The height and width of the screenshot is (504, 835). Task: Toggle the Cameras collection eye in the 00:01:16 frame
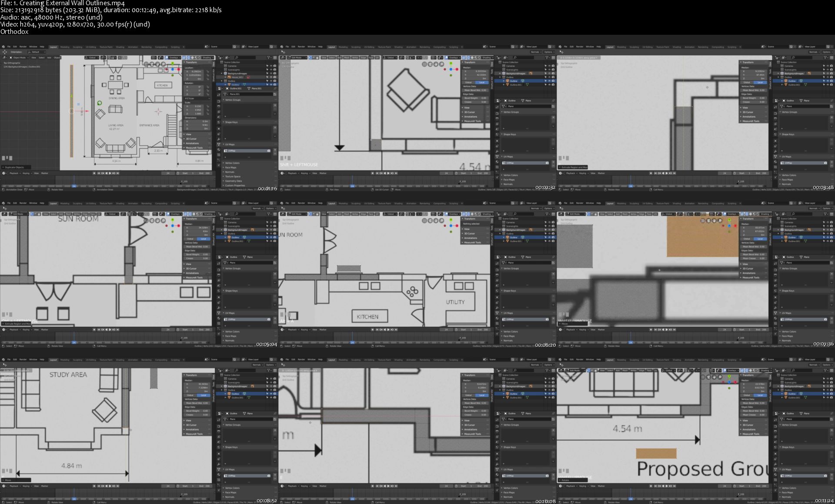point(271,66)
